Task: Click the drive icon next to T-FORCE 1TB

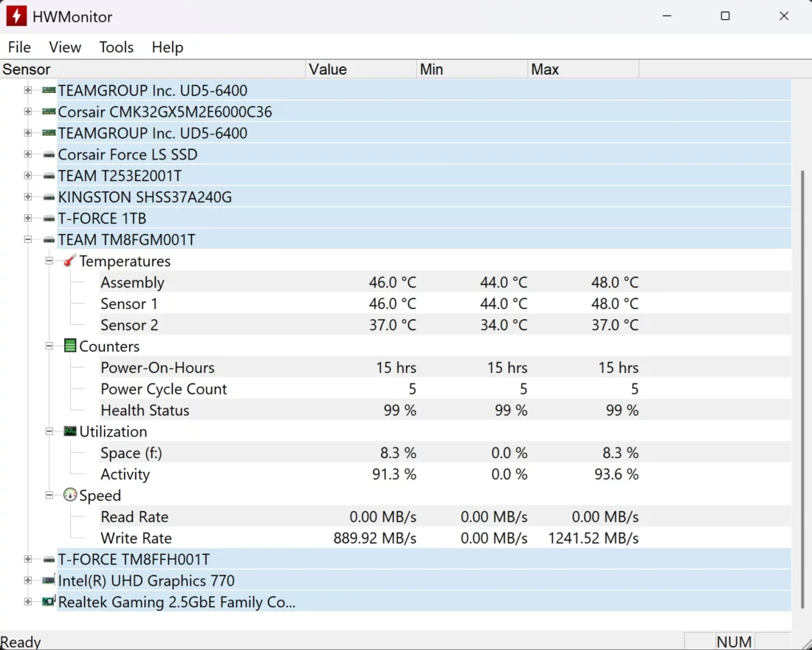Action: coord(49,218)
